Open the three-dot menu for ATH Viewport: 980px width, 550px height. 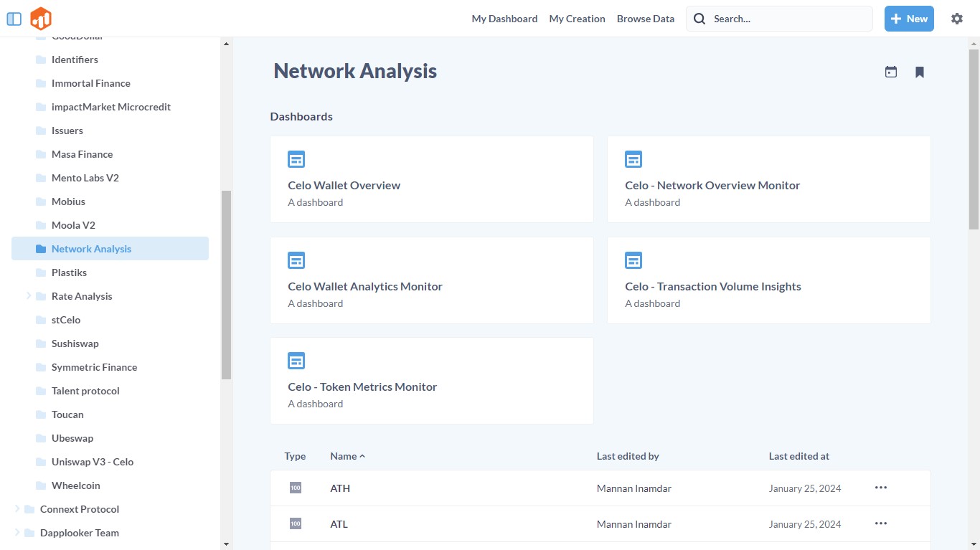pos(881,488)
